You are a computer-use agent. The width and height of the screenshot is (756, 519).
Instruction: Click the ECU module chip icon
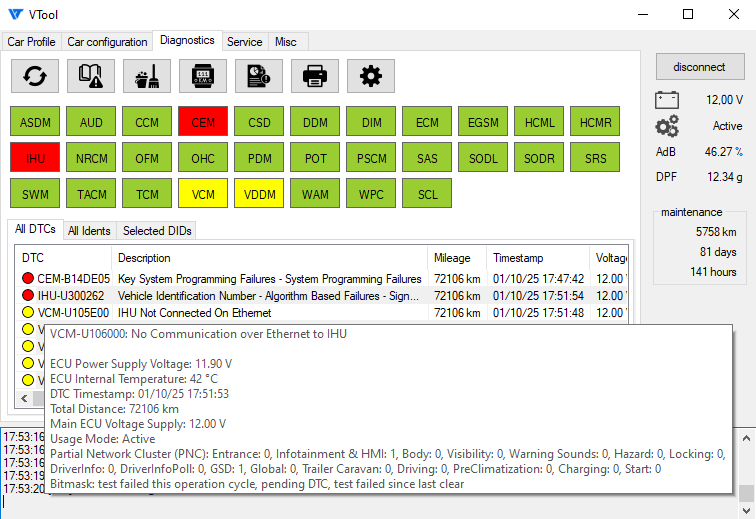[x=203, y=76]
